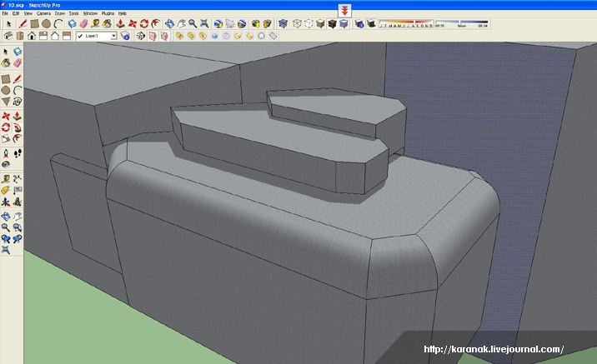Open the Camera menu
Screen dimensions: 597x364
[43, 14]
